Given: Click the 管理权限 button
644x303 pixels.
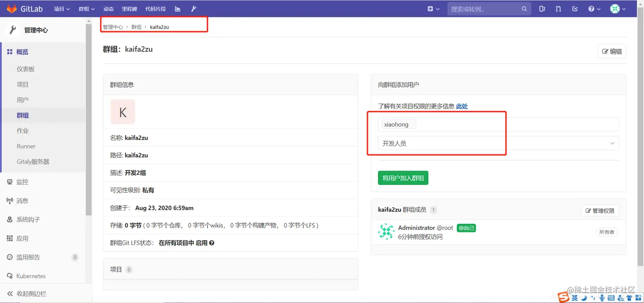Looking at the screenshot, I should 600,211.
